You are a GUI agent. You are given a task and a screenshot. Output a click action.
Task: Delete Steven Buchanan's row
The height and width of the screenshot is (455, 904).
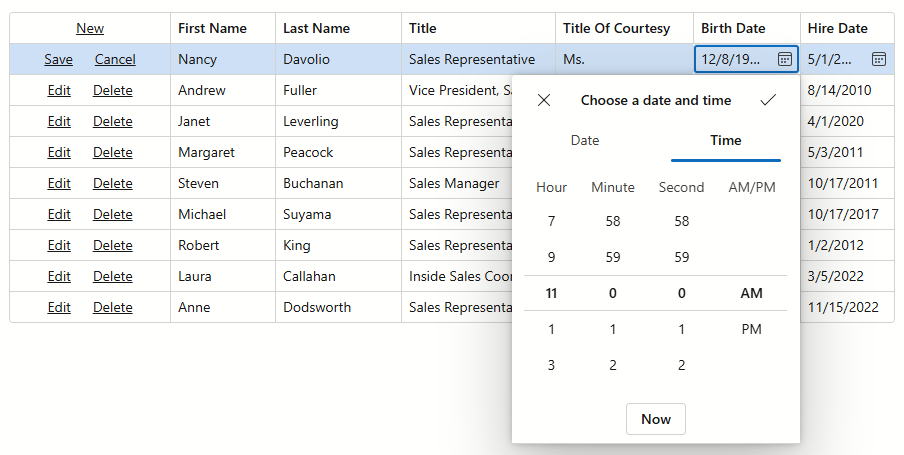point(112,183)
